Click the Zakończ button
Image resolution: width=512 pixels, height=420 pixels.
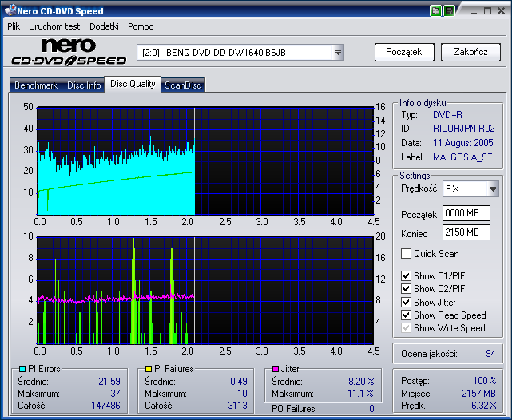click(x=470, y=52)
